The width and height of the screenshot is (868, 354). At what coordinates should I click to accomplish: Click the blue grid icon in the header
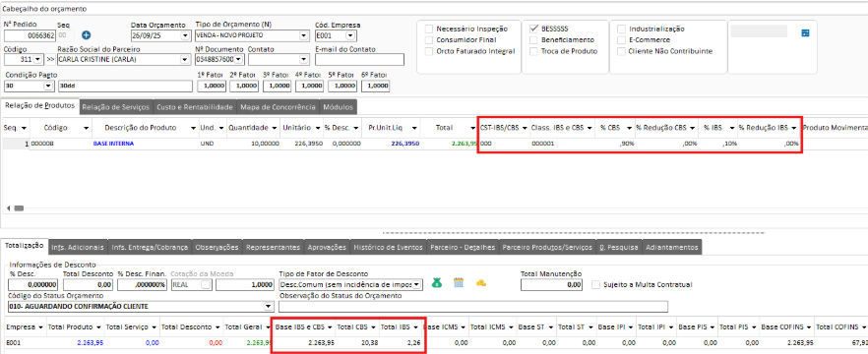click(x=805, y=33)
